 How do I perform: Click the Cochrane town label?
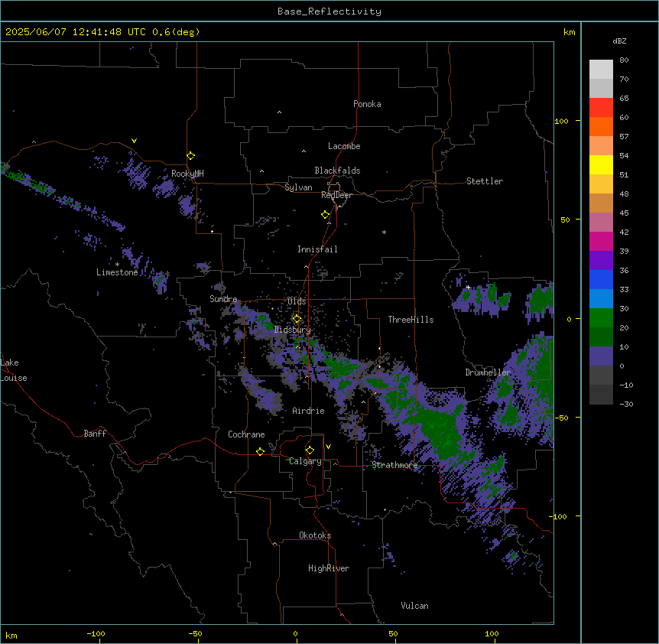pos(246,434)
